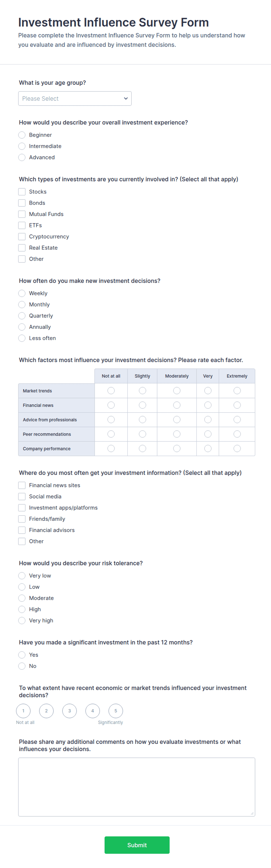Image resolution: width=271 pixels, height=868 pixels.
Task: Click the green Submit button
Action: pyautogui.click(x=137, y=845)
